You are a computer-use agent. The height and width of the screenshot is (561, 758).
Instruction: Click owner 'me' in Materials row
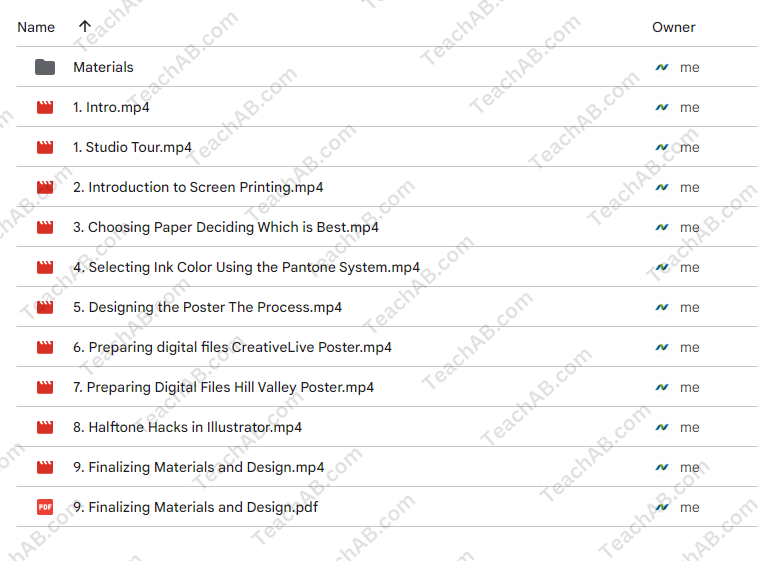pyautogui.click(x=689, y=68)
